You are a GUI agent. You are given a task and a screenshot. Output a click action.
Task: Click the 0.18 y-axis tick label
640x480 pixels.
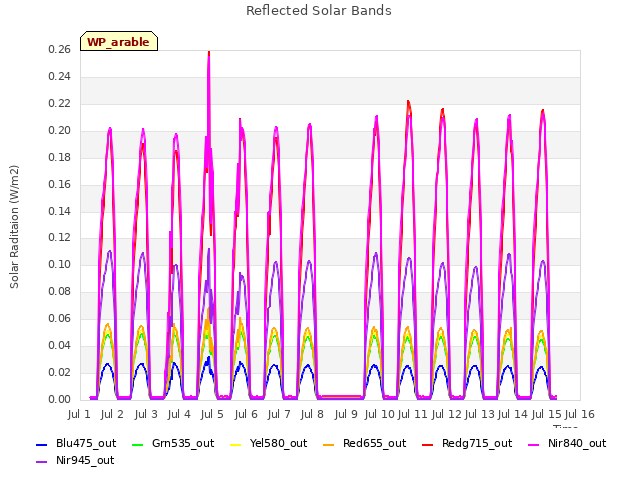[x=60, y=158]
